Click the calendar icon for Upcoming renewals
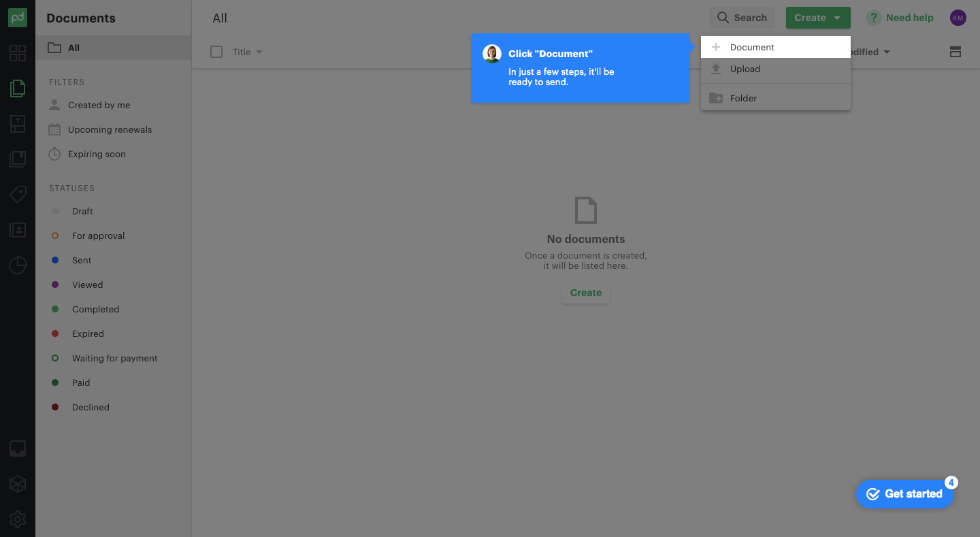 point(54,129)
